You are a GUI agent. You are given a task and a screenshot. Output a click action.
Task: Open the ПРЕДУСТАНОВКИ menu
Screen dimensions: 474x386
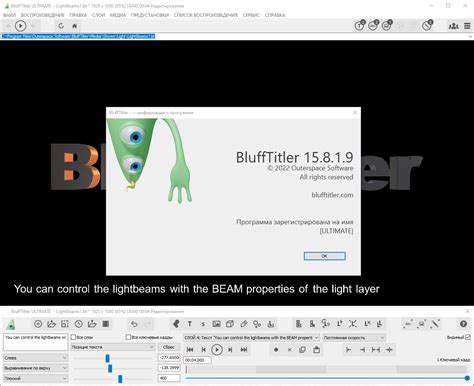(150, 15)
